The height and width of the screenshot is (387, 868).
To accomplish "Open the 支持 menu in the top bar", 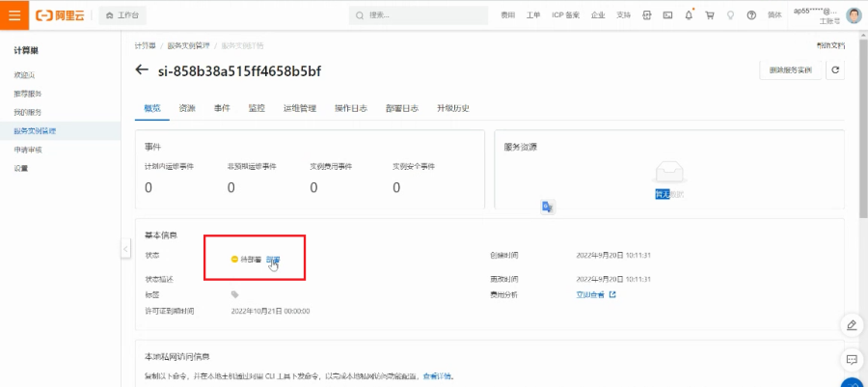I will (x=623, y=15).
